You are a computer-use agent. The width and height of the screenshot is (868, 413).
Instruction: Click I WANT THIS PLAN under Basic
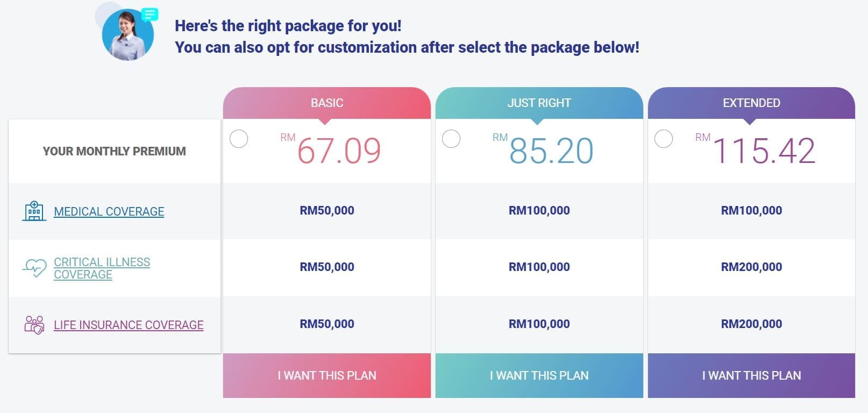point(326,375)
